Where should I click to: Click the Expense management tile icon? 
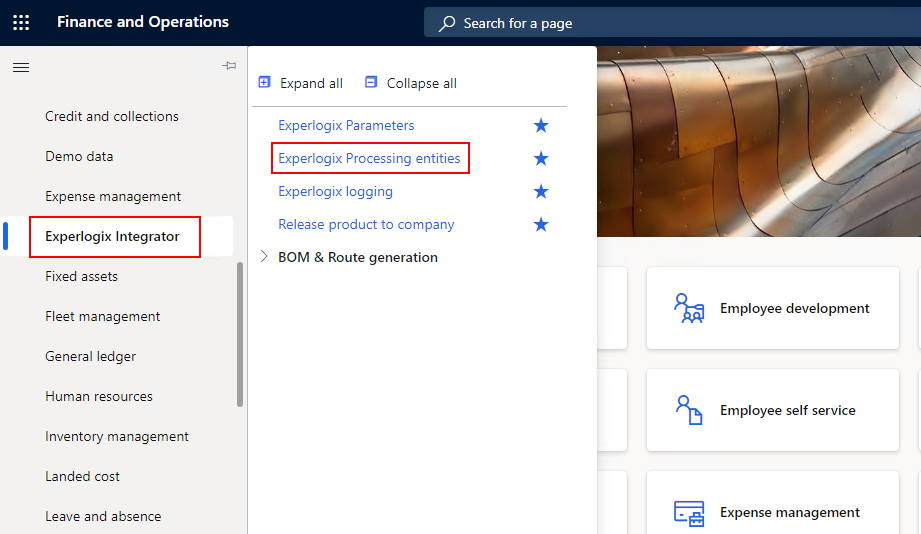pos(688,513)
